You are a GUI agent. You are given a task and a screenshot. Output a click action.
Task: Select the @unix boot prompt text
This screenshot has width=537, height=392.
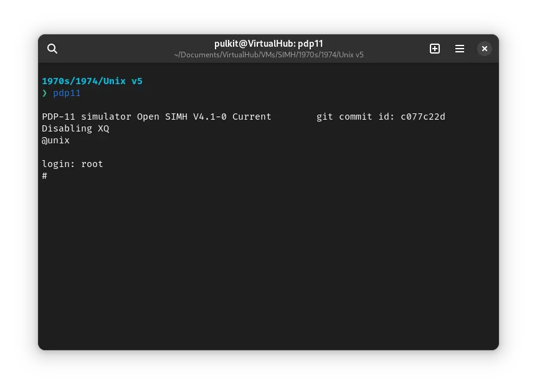tap(55, 140)
